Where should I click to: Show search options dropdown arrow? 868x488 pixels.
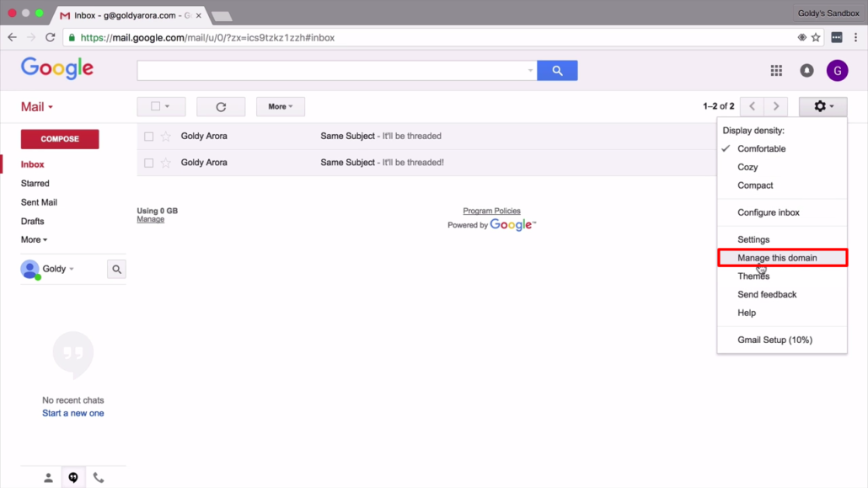530,70
